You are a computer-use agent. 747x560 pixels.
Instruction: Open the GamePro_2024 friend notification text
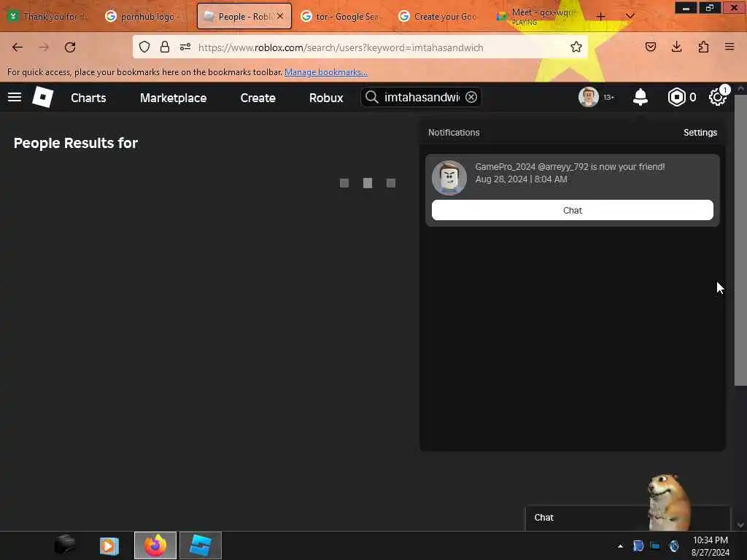[x=570, y=167]
